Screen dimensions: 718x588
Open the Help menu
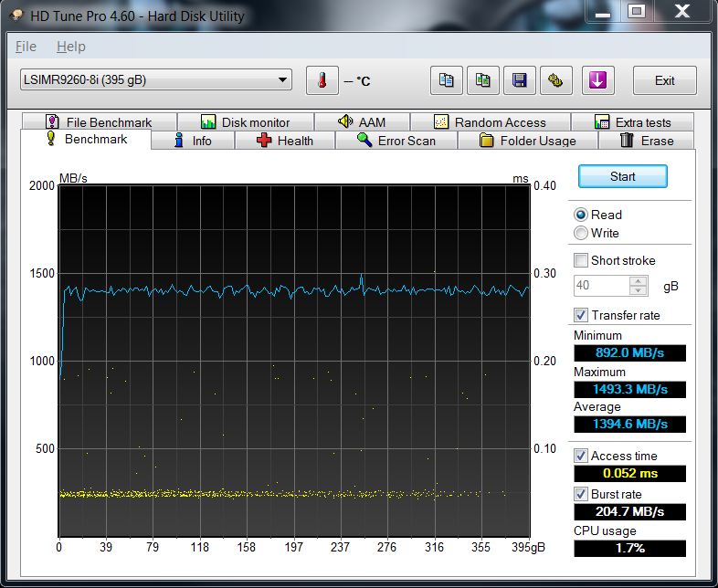coord(70,47)
